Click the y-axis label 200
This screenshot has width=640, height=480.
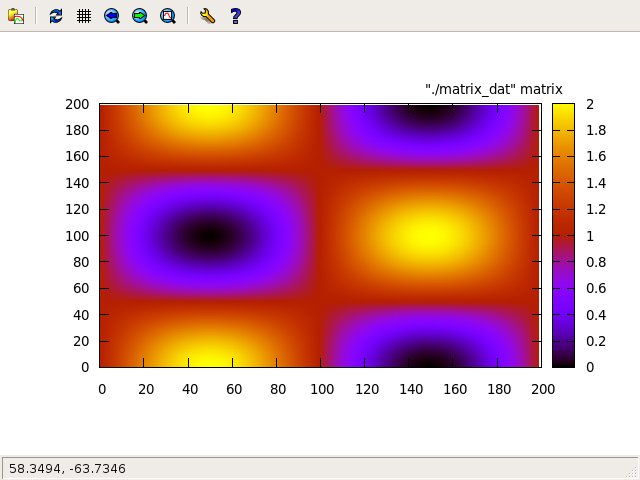click(x=77, y=104)
